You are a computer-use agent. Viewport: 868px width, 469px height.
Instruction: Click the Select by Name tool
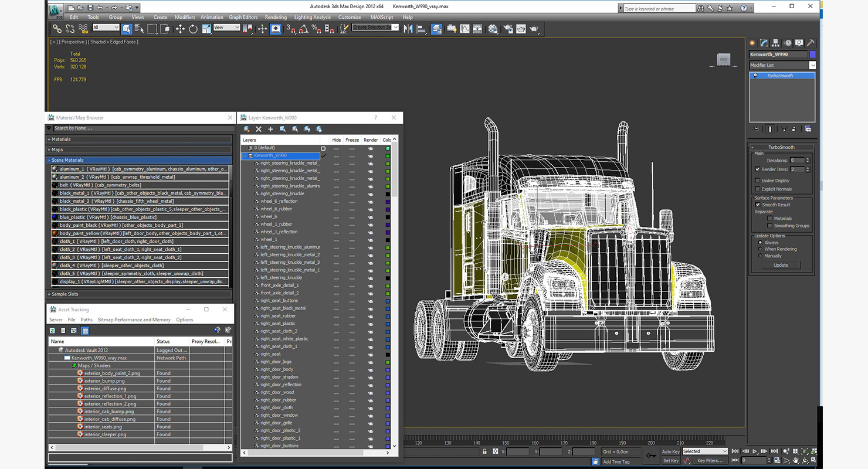(139, 29)
